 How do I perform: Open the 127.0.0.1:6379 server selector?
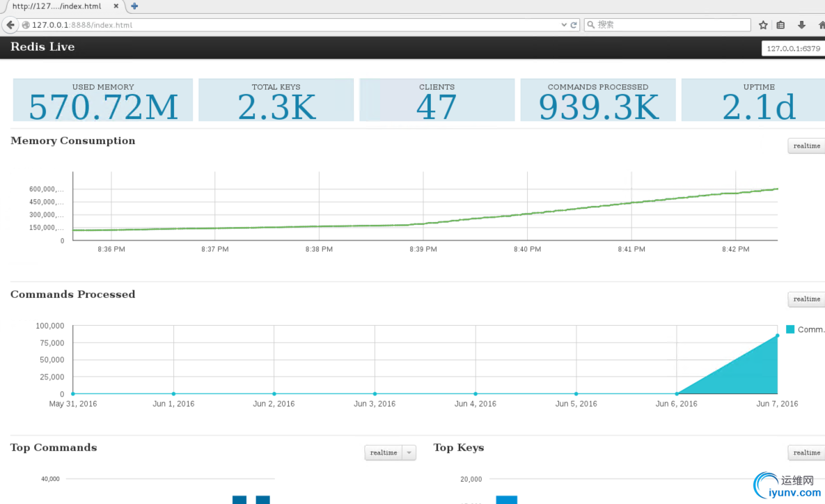pos(793,49)
